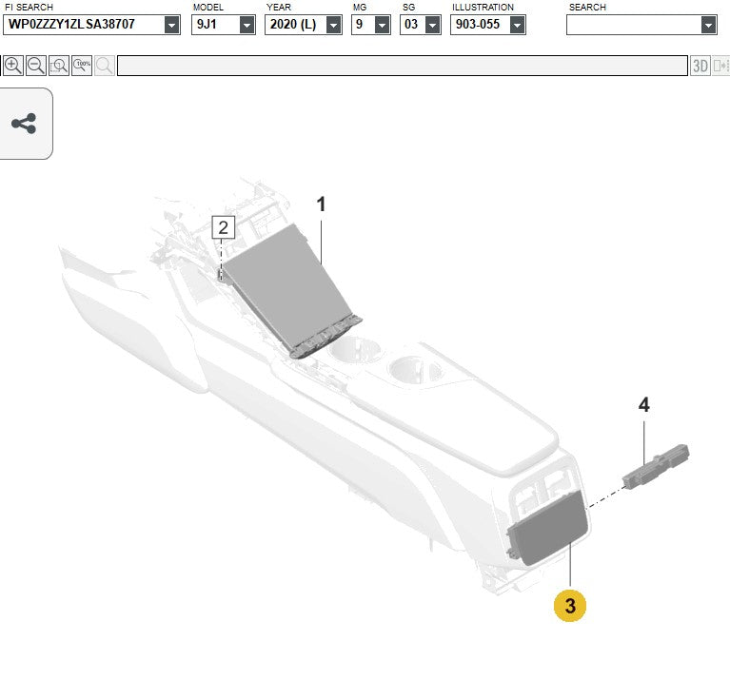Open the 3D view button

pyautogui.click(x=700, y=66)
